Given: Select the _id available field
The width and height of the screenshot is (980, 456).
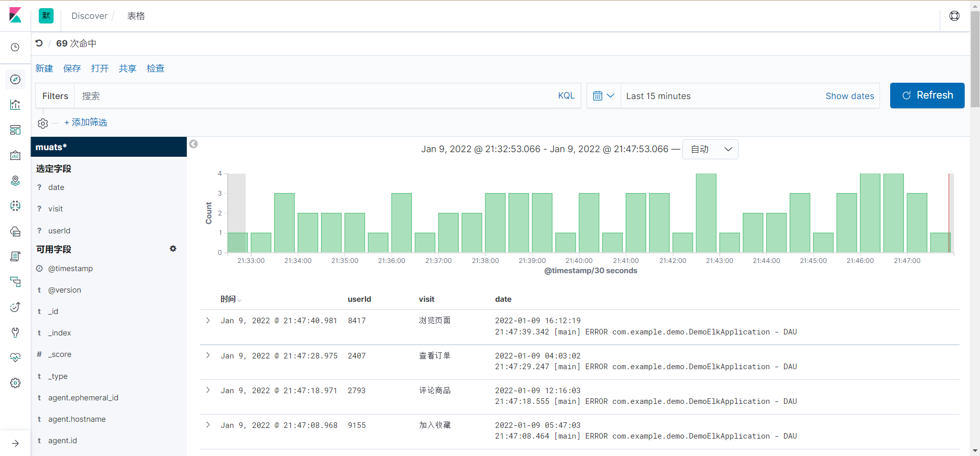Looking at the screenshot, I should 53,311.
